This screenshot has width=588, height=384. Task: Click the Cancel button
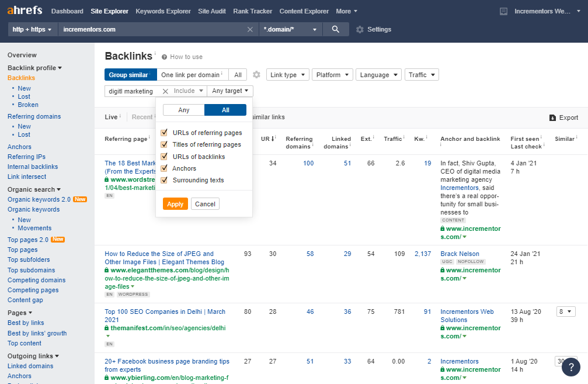(205, 204)
